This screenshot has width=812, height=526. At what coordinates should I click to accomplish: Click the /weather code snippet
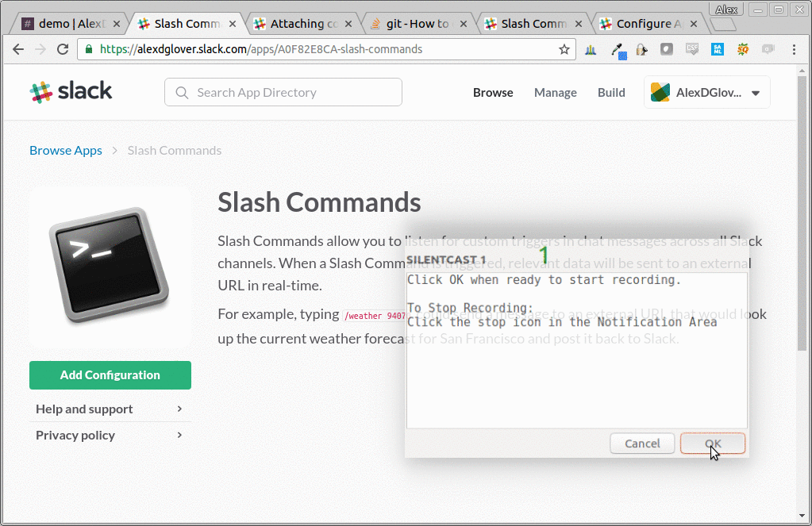[x=375, y=315]
